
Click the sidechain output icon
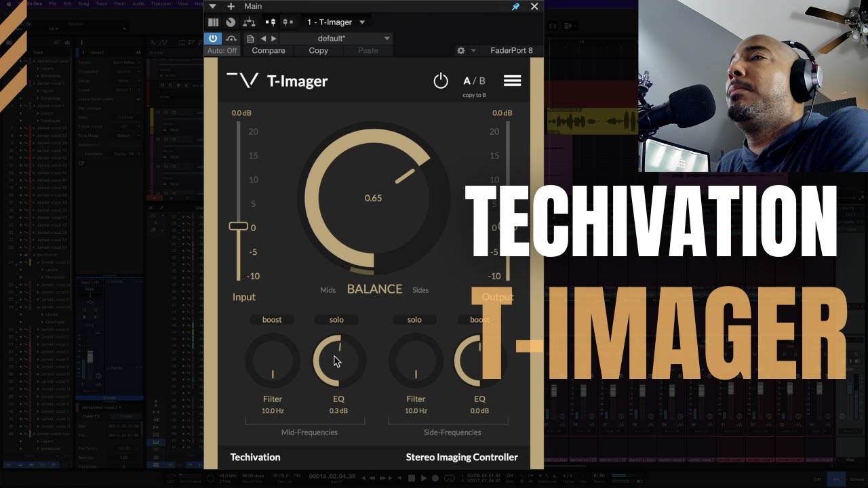(288, 22)
